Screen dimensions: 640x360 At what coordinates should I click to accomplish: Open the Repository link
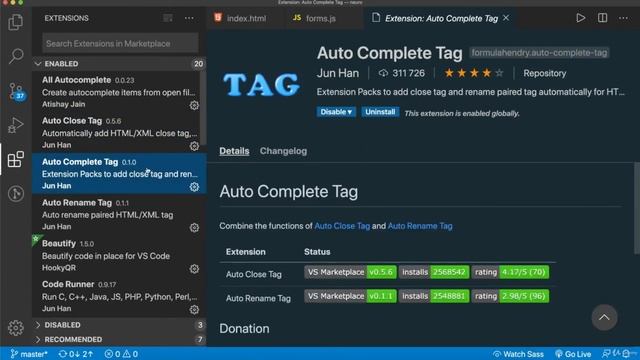[x=544, y=73]
